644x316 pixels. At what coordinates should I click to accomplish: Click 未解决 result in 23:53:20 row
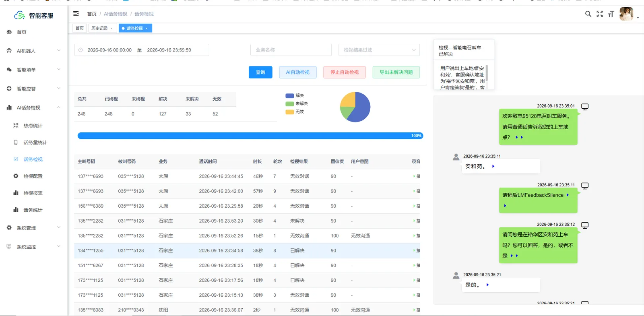coord(297,221)
